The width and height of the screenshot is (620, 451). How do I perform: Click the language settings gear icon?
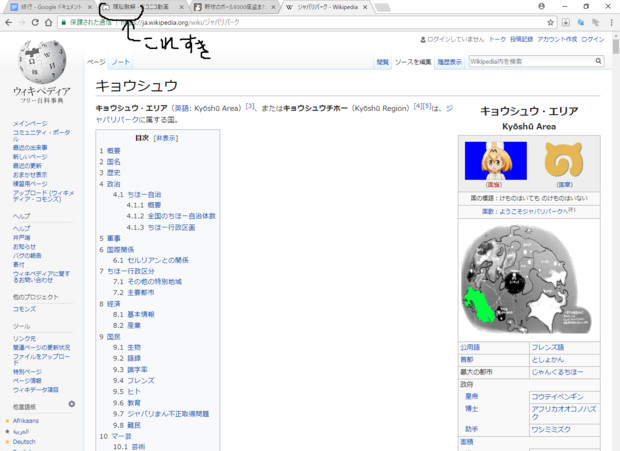coord(71,404)
